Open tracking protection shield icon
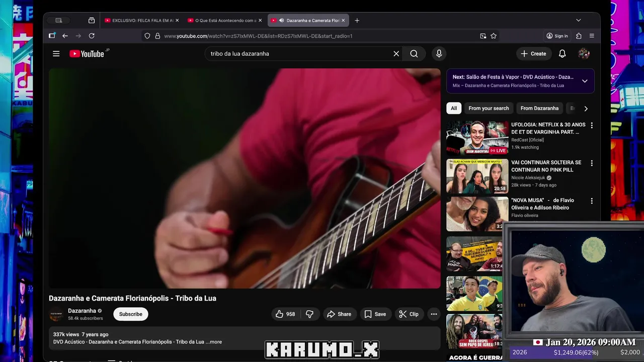 pos(147,36)
